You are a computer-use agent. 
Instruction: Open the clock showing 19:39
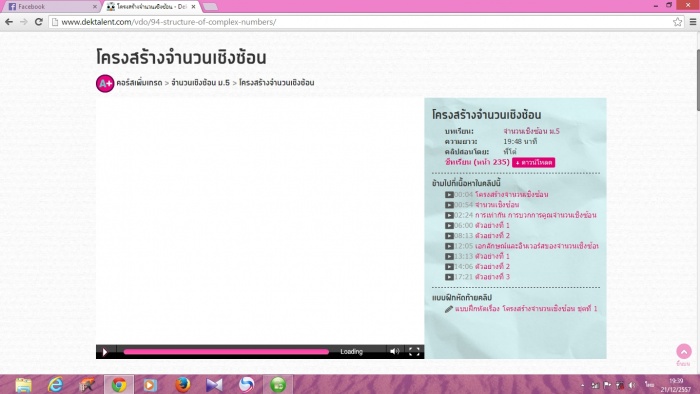tap(676, 385)
